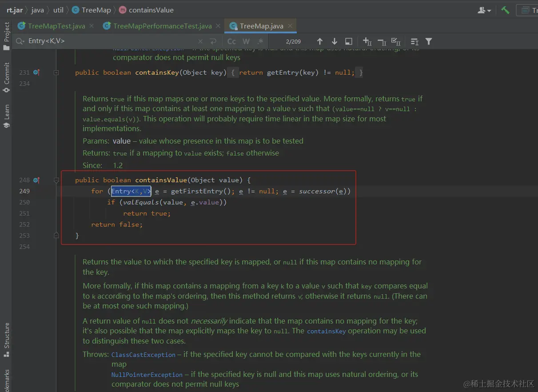Click line number 250 in gutter
538x392 pixels.
24,202
